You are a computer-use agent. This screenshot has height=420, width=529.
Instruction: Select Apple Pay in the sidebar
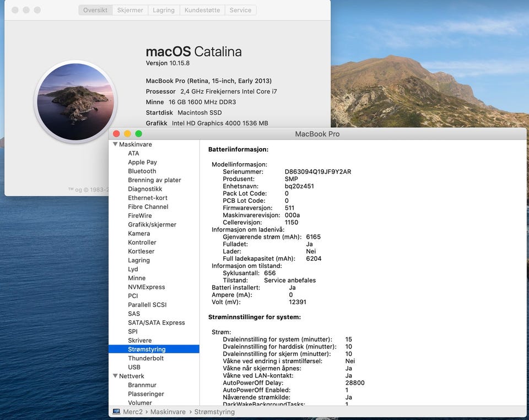(142, 162)
